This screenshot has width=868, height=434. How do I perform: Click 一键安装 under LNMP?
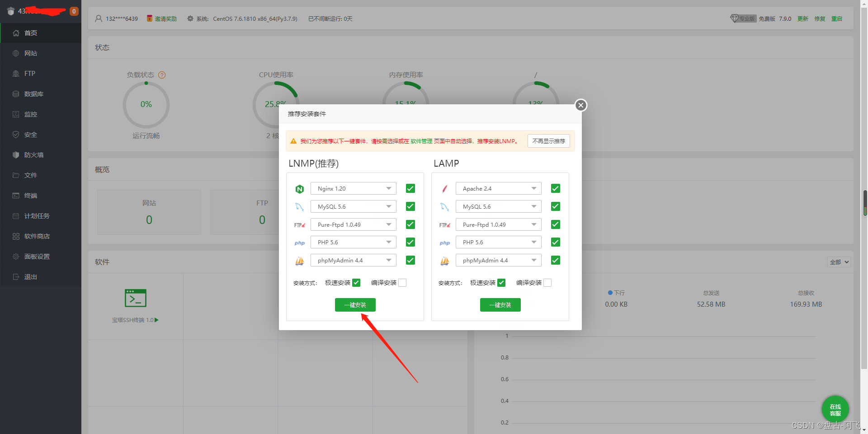(355, 305)
